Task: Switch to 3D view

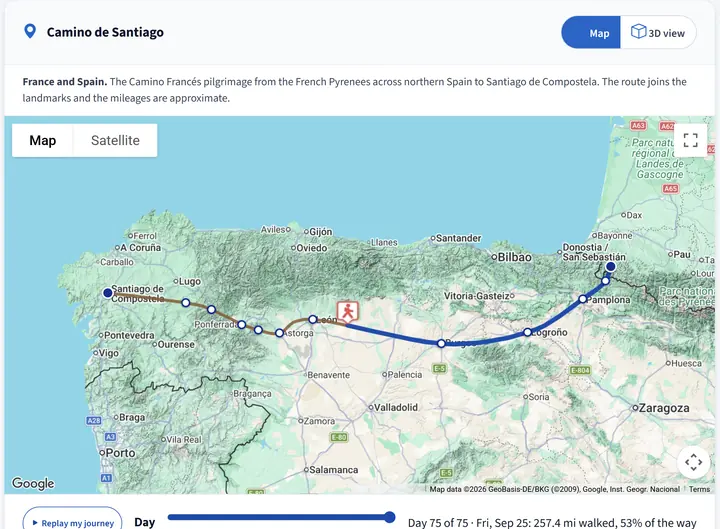Action: (x=658, y=33)
